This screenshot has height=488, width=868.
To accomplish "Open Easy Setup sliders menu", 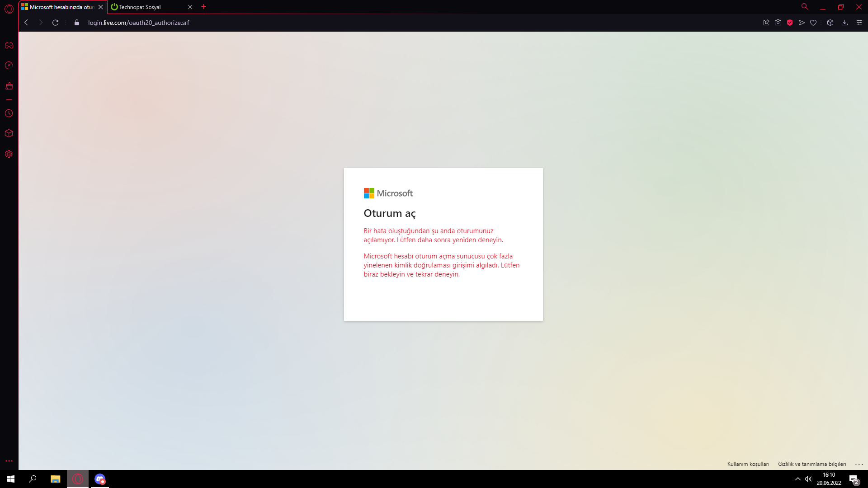I will click(859, 23).
